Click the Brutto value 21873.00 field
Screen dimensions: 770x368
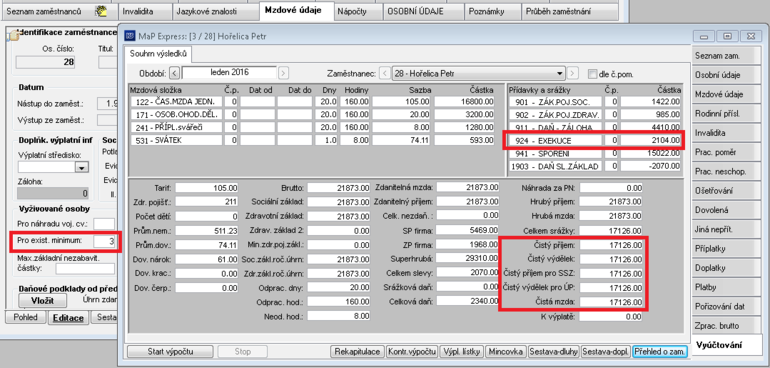point(339,188)
